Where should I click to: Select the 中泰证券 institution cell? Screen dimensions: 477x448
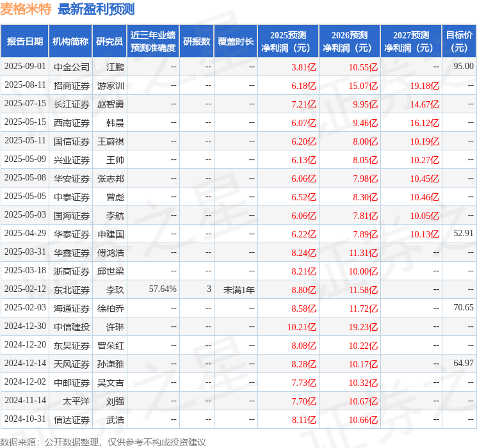click(x=72, y=197)
